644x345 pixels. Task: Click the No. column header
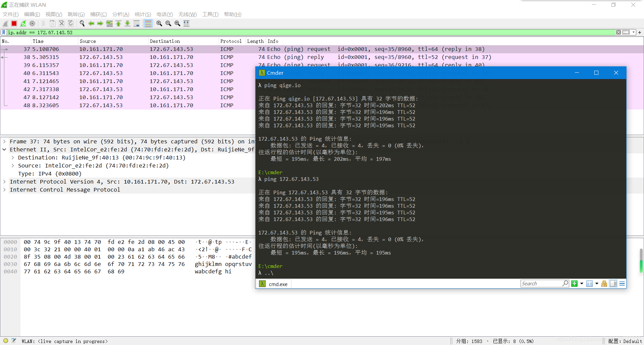(15, 41)
